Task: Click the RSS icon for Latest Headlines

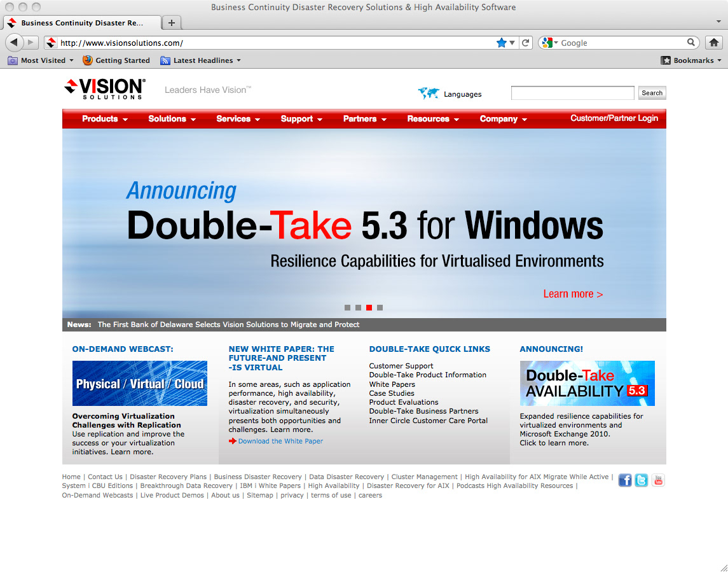Action: [165, 60]
